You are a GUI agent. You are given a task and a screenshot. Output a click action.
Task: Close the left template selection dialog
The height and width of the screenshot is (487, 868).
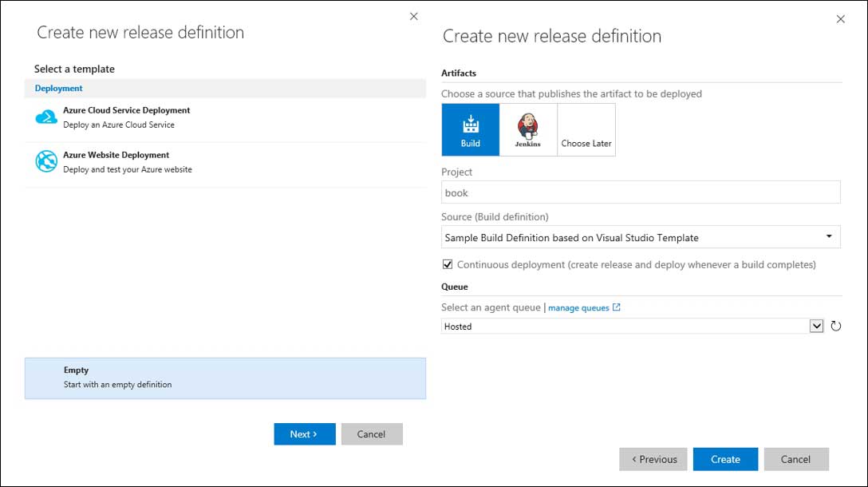(x=413, y=17)
